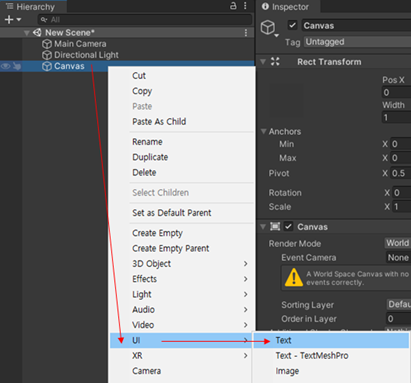Open the UI submenu
Viewport: 411px width, 383px height.
[x=182, y=340]
